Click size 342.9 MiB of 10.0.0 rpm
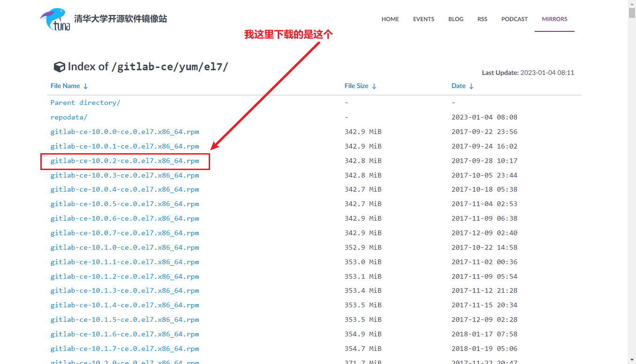Screen dimensions: 636x364 coord(363,132)
